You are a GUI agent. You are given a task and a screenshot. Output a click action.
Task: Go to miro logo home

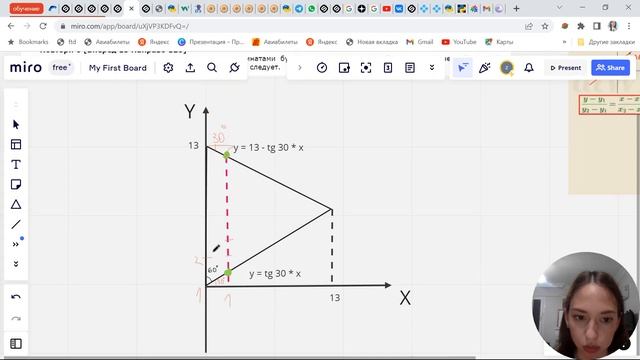tap(26, 67)
